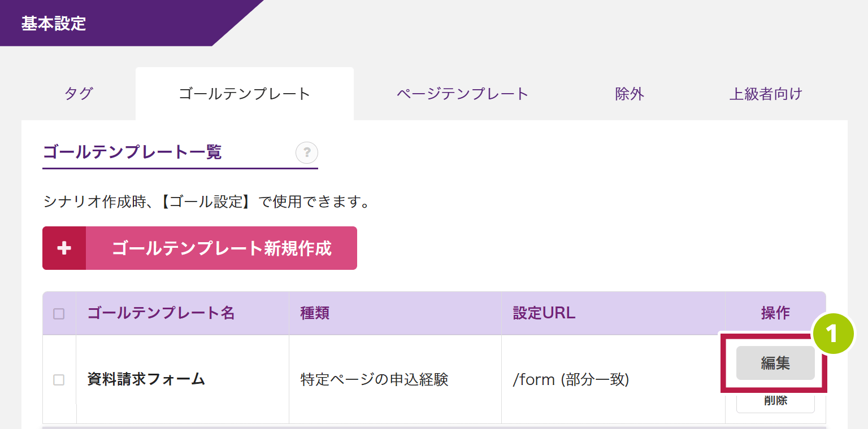The width and height of the screenshot is (868, 429).
Task: Click the 基本設定 page header
Action: pyautogui.click(x=54, y=24)
